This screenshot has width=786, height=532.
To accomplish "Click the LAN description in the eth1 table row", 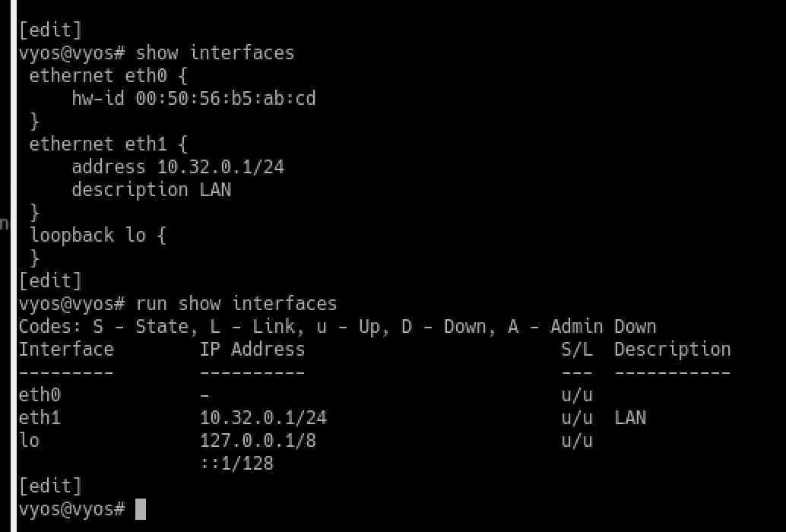I will pos(630,418).
